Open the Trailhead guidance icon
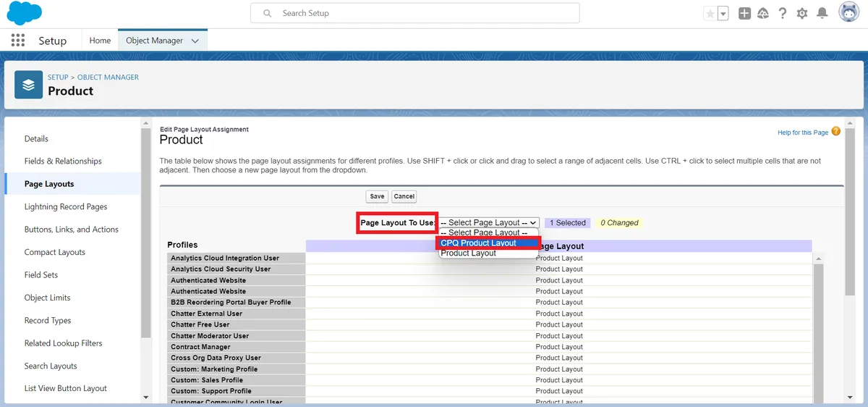The width and height of the screenshot is (868, 407). [x=763, y=14]
